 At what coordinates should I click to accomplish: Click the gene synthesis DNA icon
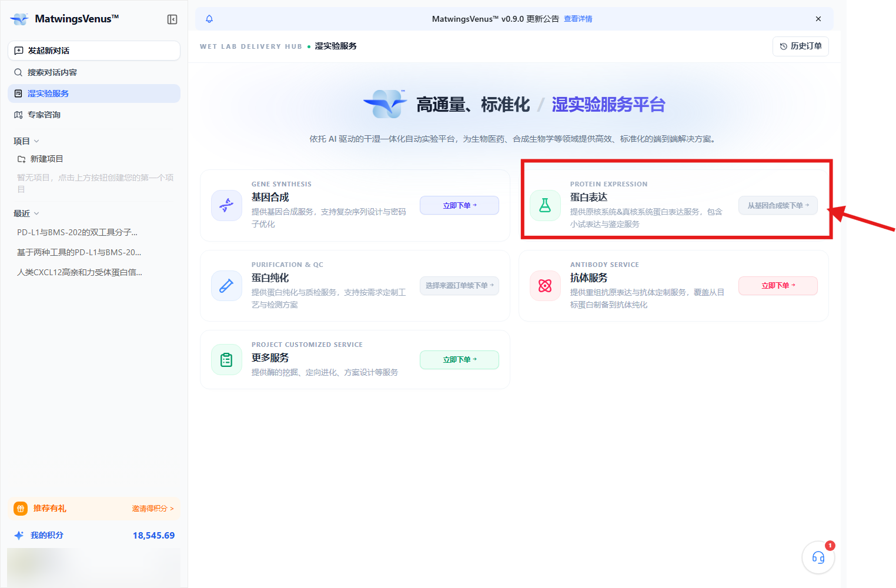pos(226,205)
